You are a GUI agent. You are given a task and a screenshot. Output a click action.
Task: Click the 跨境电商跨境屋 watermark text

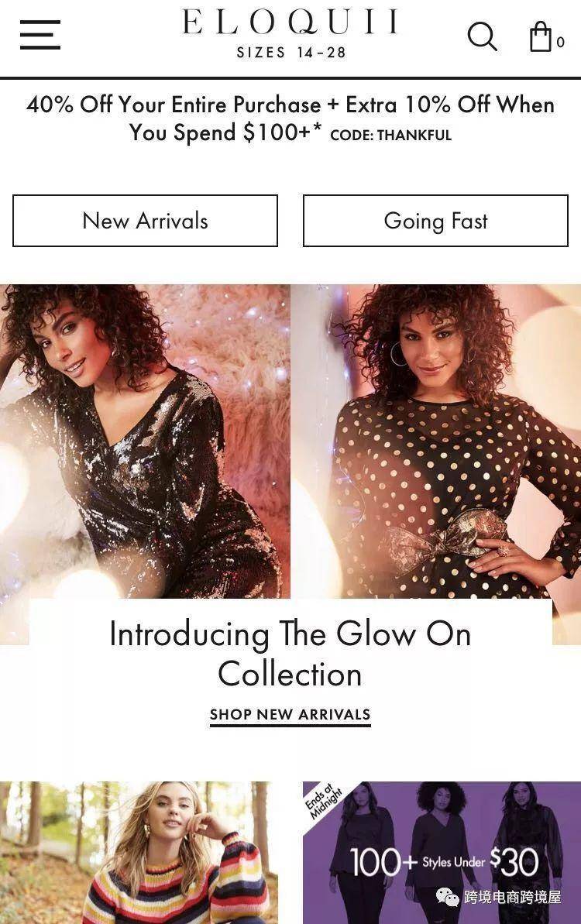513,897
